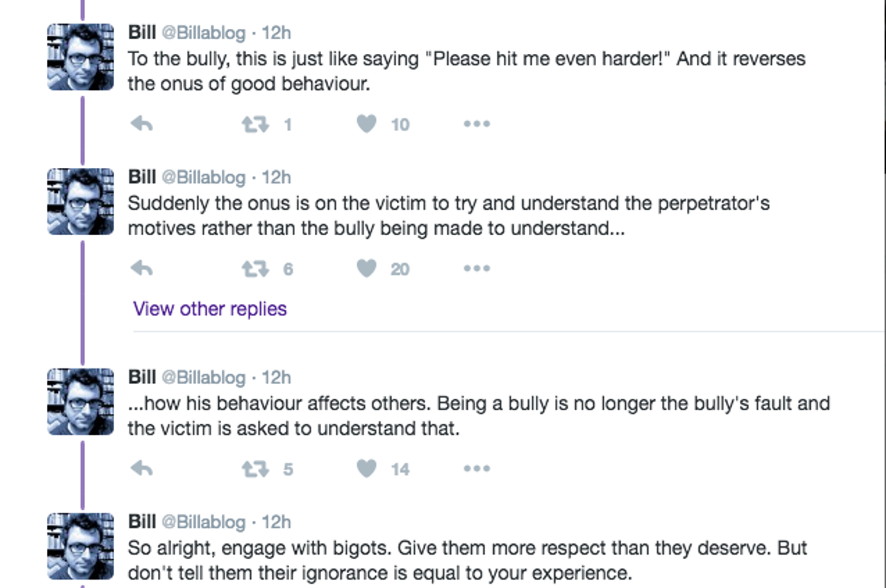Reply to the "Please hit me even harder" tweet
The height and width of the screenshot is (588, 886).
tap(142, 125)
